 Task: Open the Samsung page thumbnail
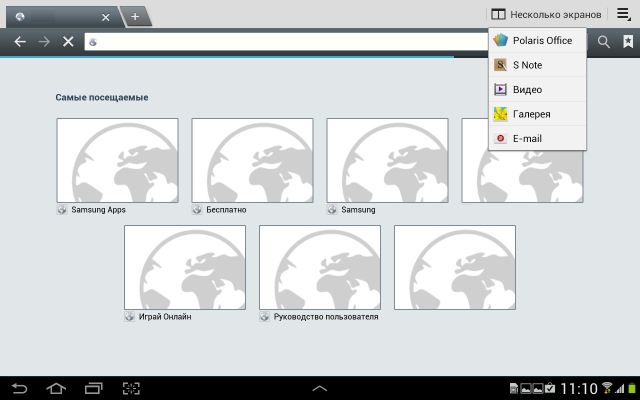(x=387, y=160)
